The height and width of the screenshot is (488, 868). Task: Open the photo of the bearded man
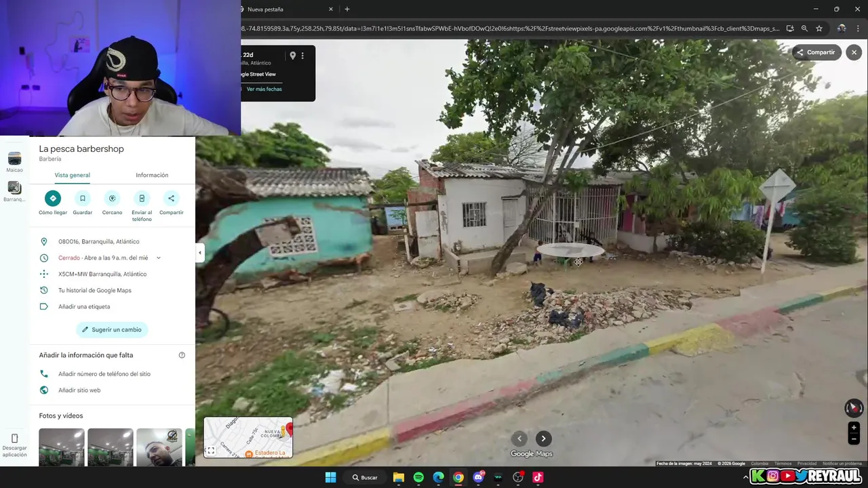tap(159, 447)
